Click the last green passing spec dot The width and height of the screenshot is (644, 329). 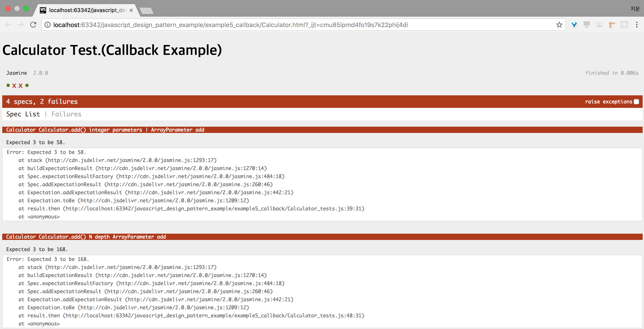tap(27, 85)
